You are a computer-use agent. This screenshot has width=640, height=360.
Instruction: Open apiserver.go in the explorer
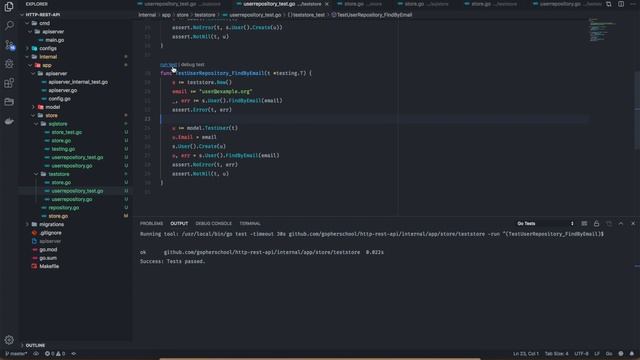(63, 90)
